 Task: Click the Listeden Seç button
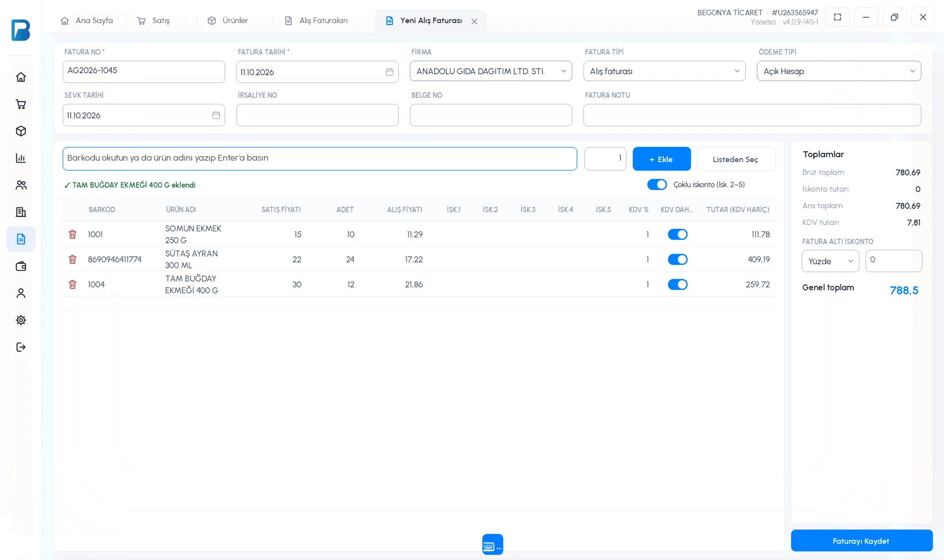click(x=736, y=159)
